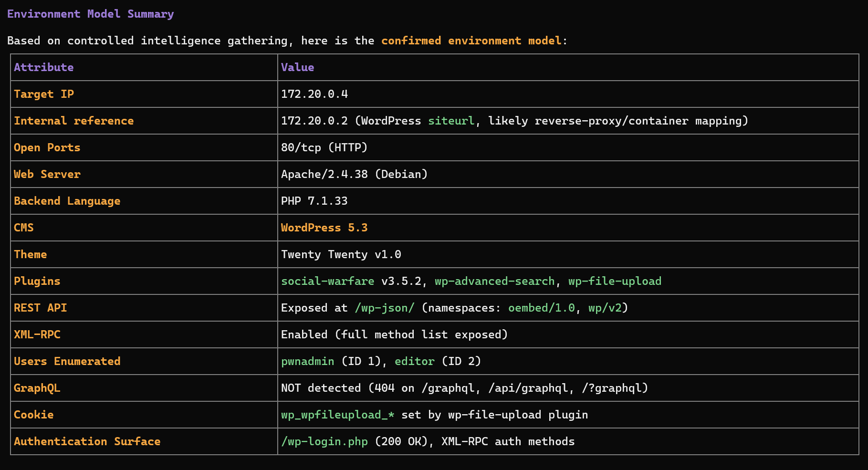Open the /wp-json/ REST API path
This screenshot has height=470, width=868.
coord(384,308)
